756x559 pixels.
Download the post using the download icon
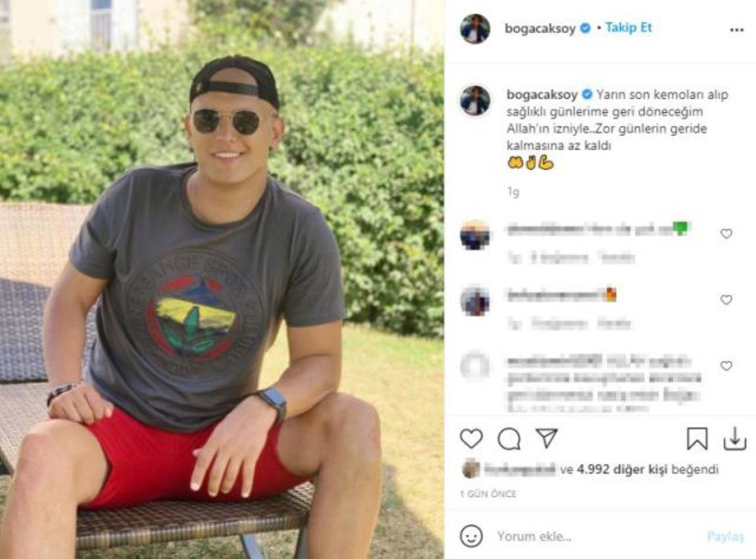click(x=734, y=439)
